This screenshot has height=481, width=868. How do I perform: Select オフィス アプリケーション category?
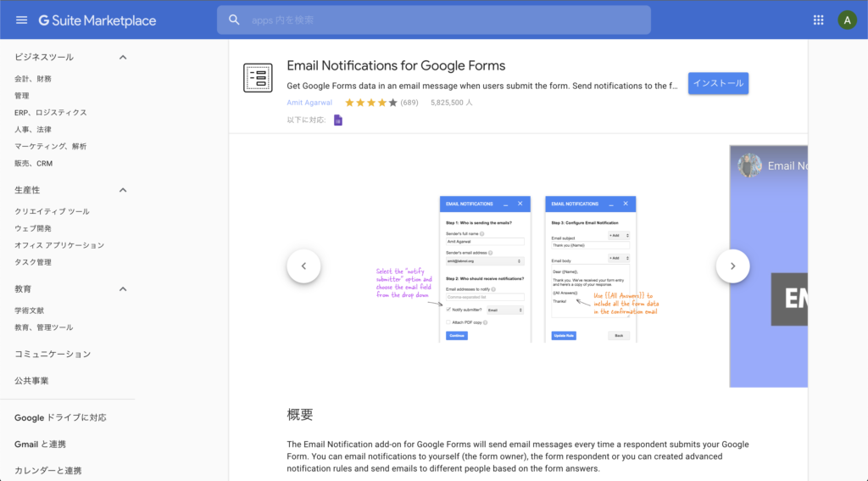pos(59,245)
